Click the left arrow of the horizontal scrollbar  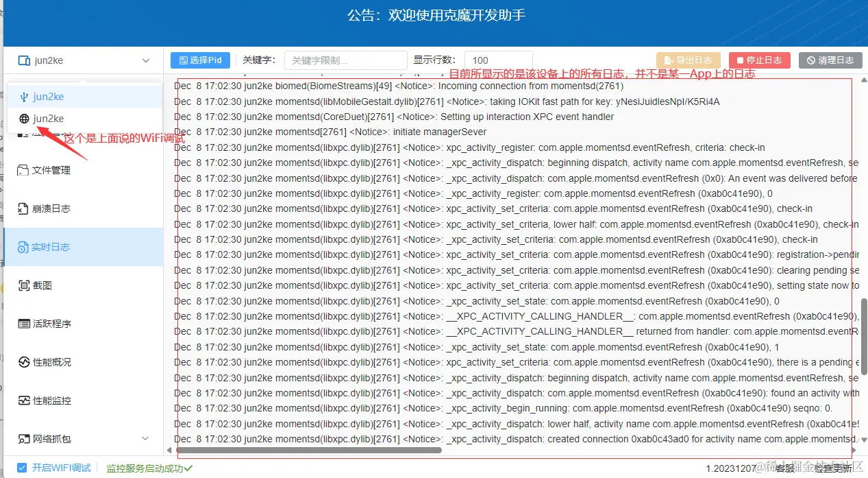(169, 451)
